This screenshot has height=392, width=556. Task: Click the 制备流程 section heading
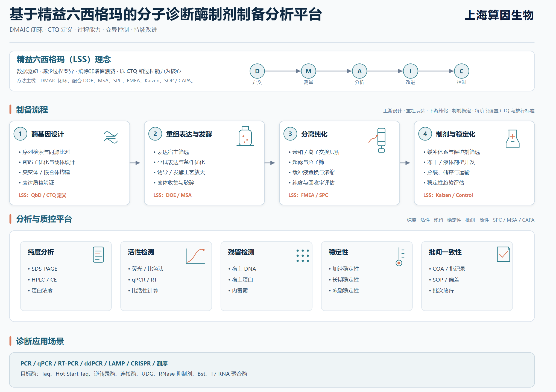coord(32,110)
